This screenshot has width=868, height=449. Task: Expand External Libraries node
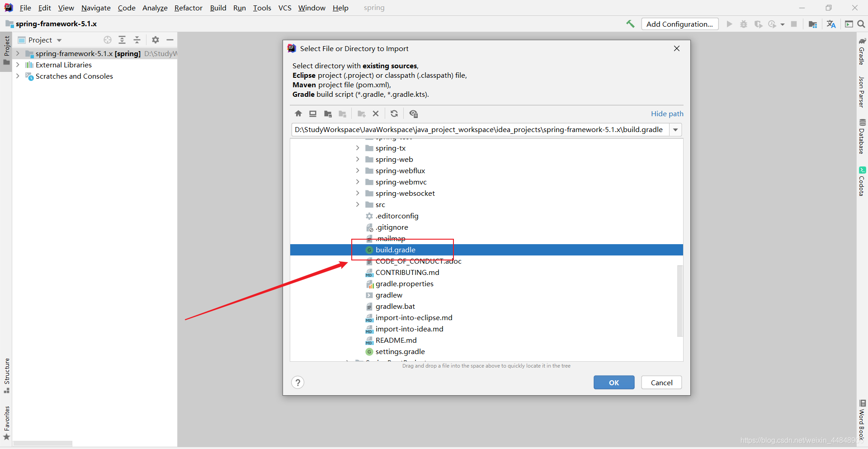click(x=18, y=65)
